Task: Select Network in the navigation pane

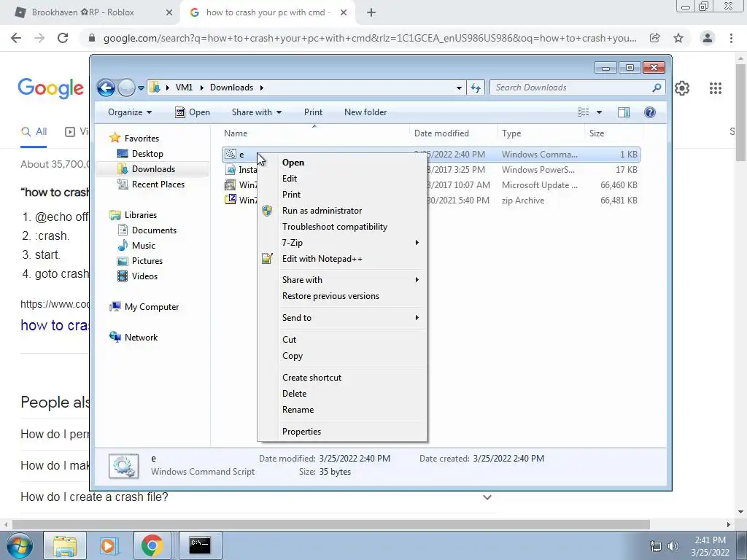Action: point(133,338)
